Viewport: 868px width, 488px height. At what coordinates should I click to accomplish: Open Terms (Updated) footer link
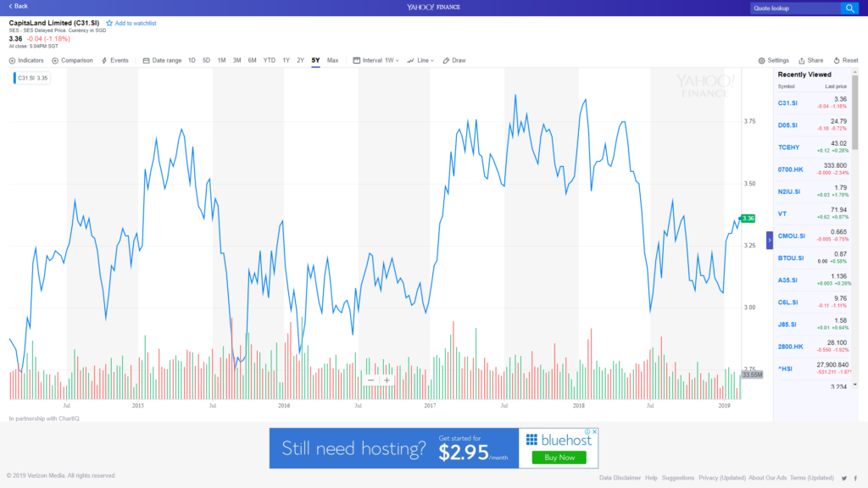pos(811,478)
